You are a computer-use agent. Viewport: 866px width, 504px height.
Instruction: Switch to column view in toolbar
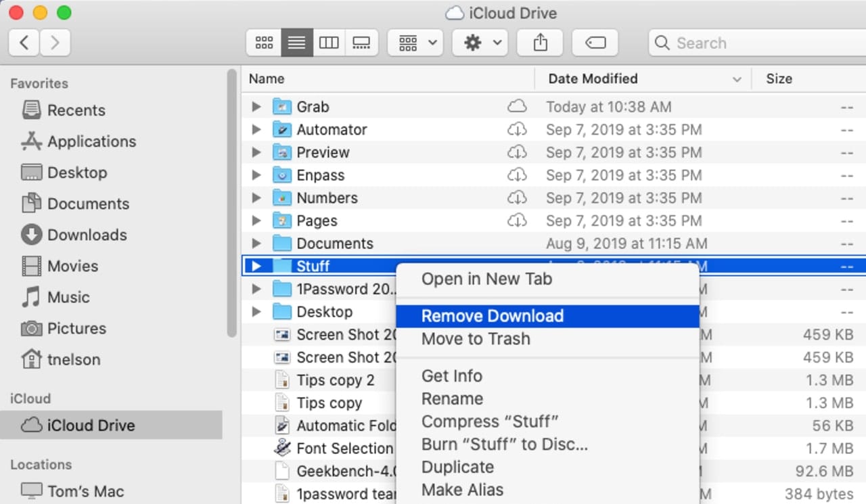tap(329, 43)
